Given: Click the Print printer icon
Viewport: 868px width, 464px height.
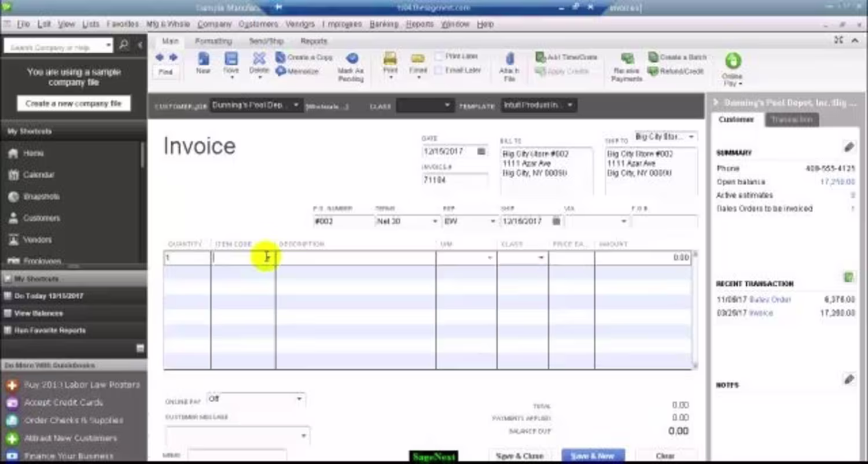Looking at the screenshot, I should [391, 58].
